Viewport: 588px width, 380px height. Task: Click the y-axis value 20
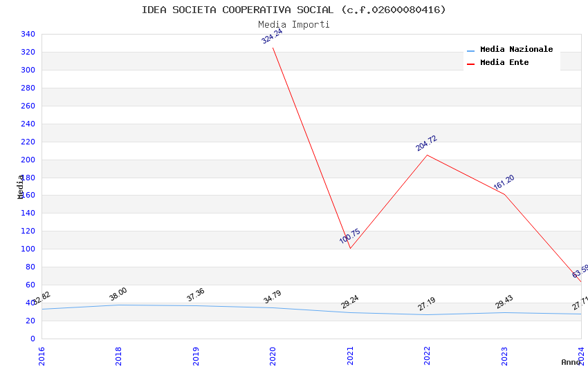coord(30,321)
